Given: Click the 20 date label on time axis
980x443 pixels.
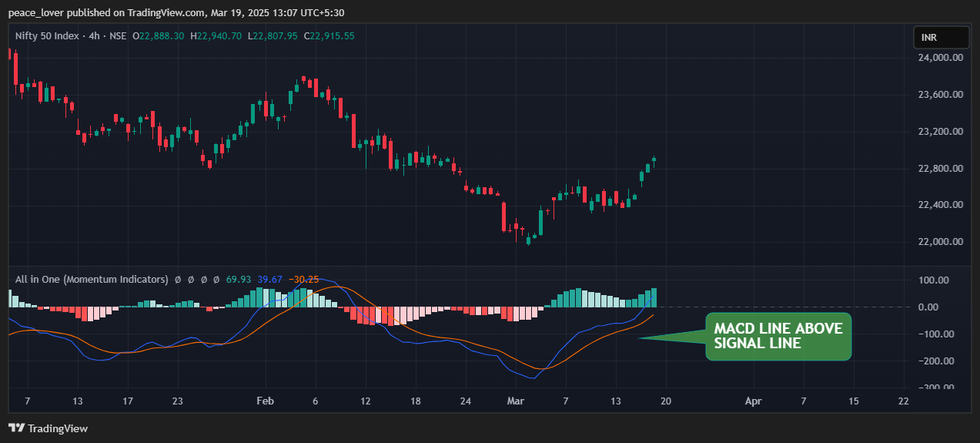Looking at the screenshot, I should pyautogui.click(x=666, y=401).
